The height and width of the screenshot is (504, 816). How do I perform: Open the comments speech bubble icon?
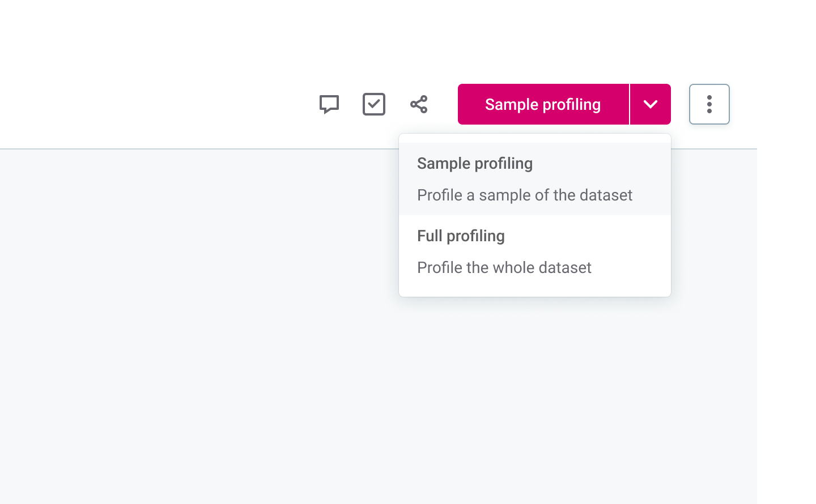(x=329, y=104)
